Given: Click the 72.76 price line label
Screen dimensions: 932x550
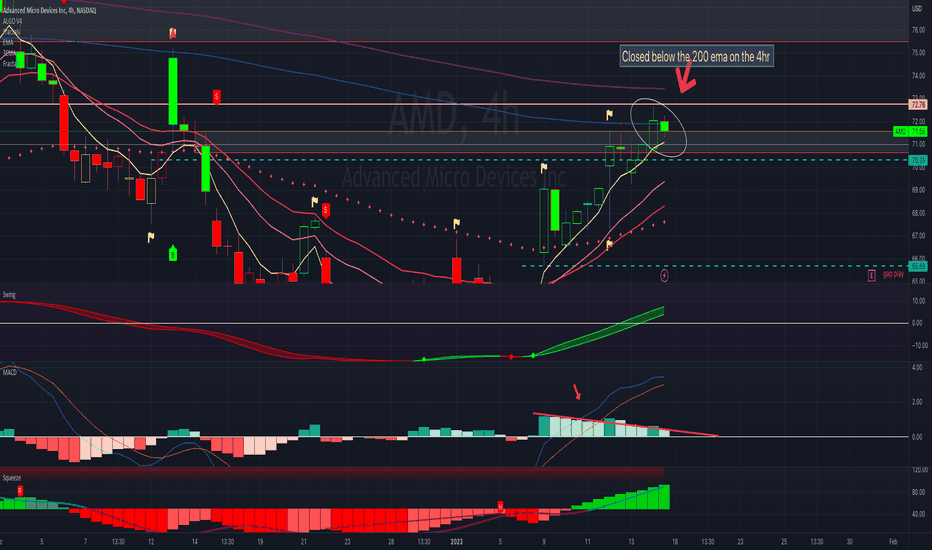Looking at the screenshot, I should (x=918, y=105).
